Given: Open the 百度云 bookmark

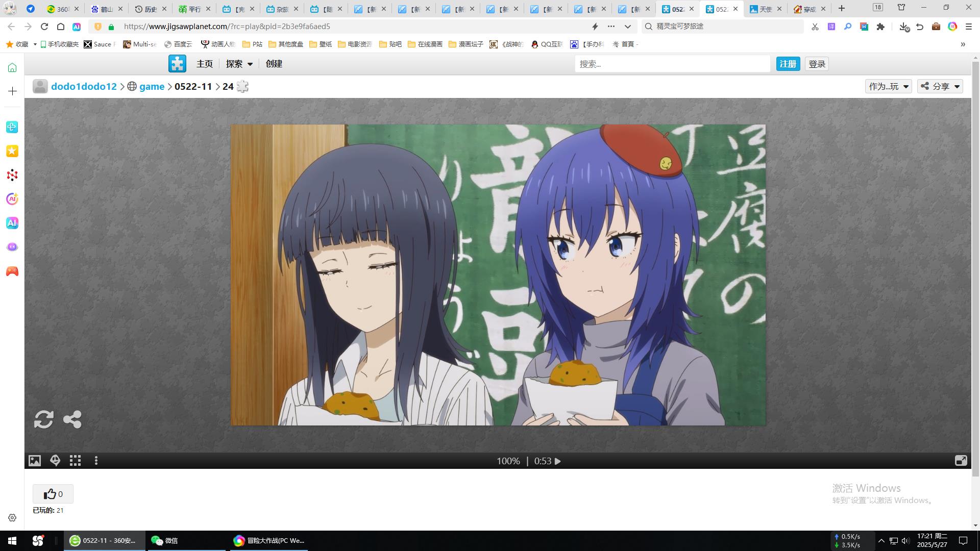Looking at the screenshot, I should point(178,44).
